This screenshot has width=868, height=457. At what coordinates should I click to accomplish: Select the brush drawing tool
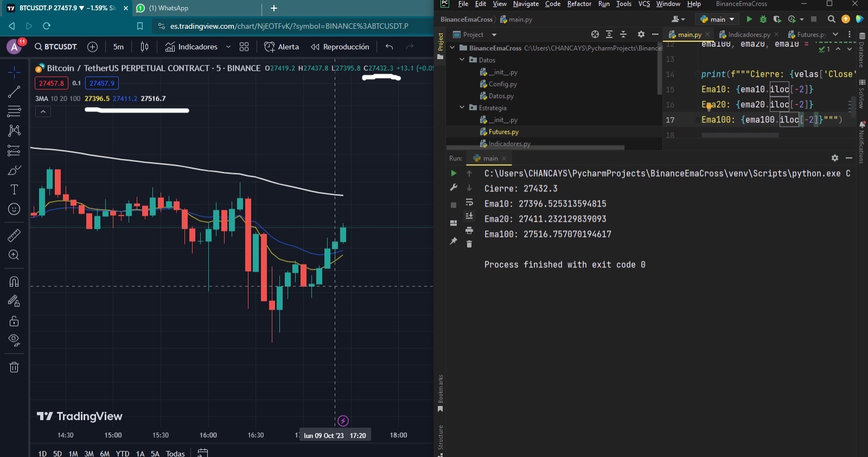tap(14, 170)
